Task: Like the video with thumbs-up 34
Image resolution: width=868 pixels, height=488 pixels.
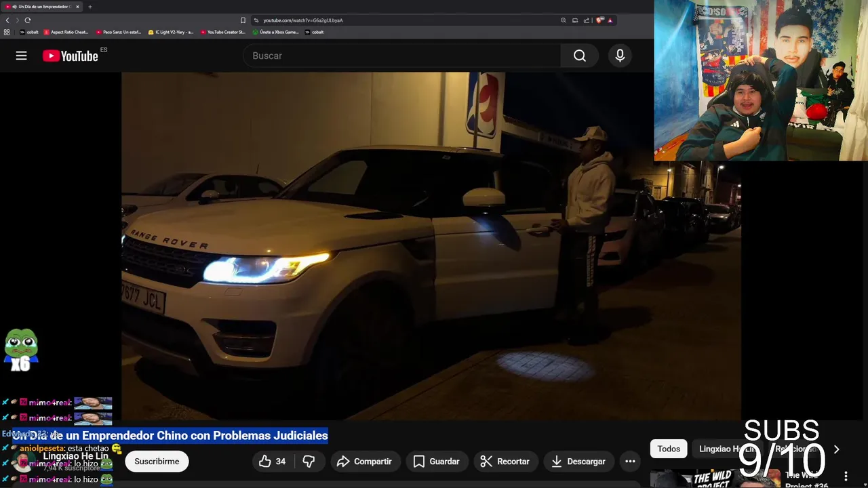Action: [x=272, y=462]
